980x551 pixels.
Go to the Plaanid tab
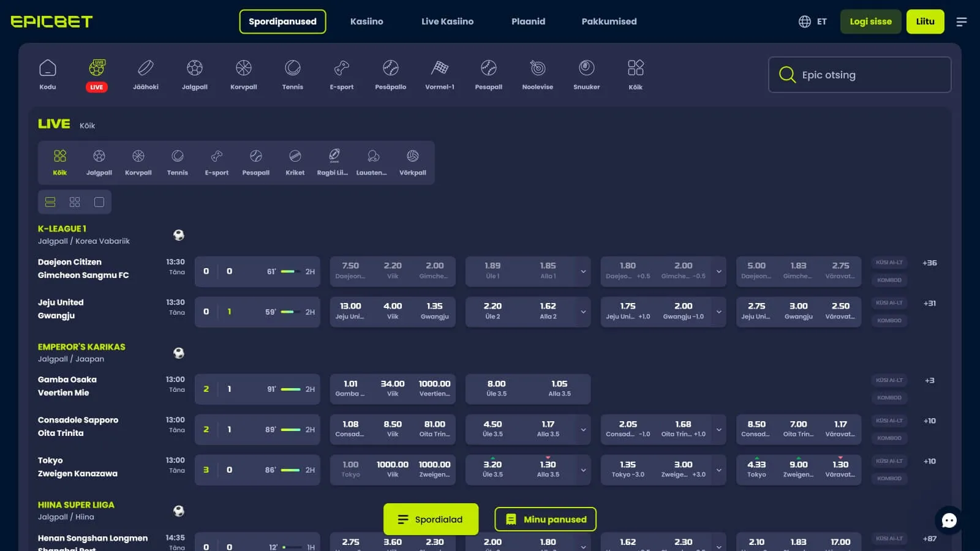(x=528, y=21)
